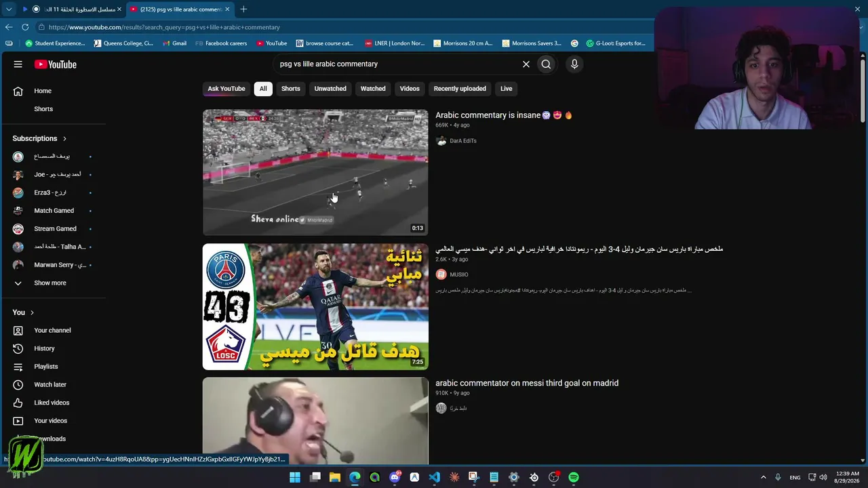Open File Explorer from the taskbar
The image size is (868, 488).
point(335,478)
